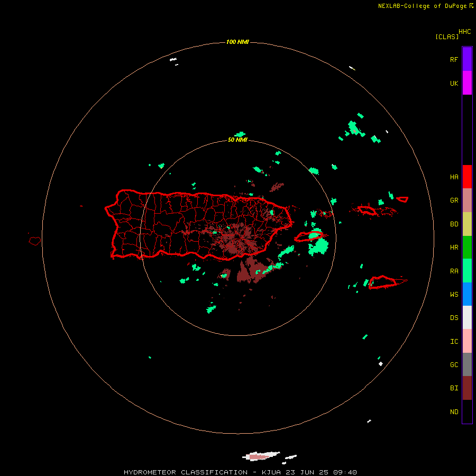
Task: Click the St. Thomas island outline
Action: (367, 210)
